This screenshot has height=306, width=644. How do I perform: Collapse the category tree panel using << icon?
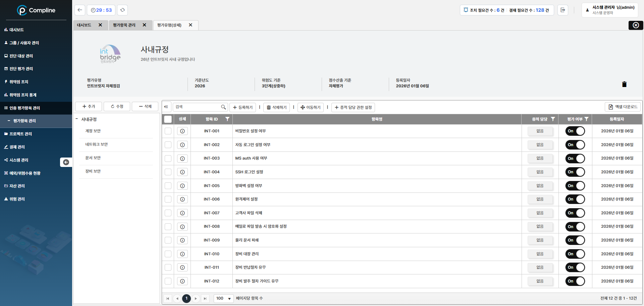coord(166,106)
